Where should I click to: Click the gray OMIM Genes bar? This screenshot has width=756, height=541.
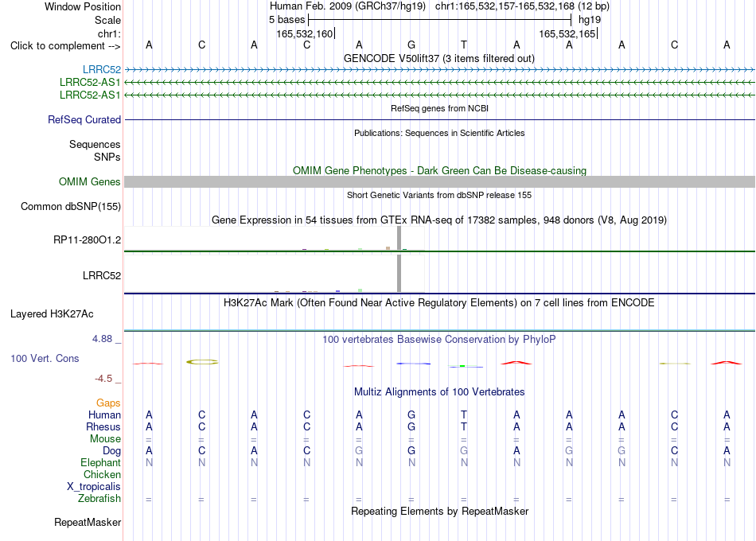click(x=439, y=181)
